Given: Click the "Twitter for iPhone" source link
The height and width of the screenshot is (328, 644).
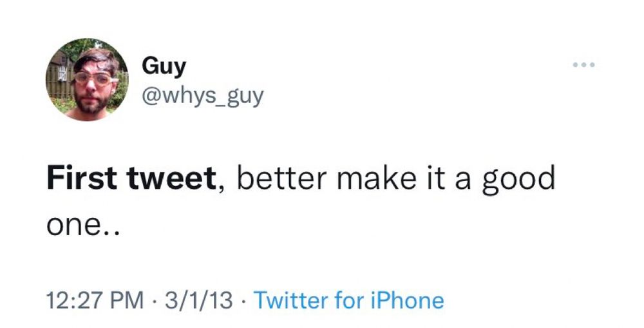Looking at the screenshot, I should tap(349, 300).
